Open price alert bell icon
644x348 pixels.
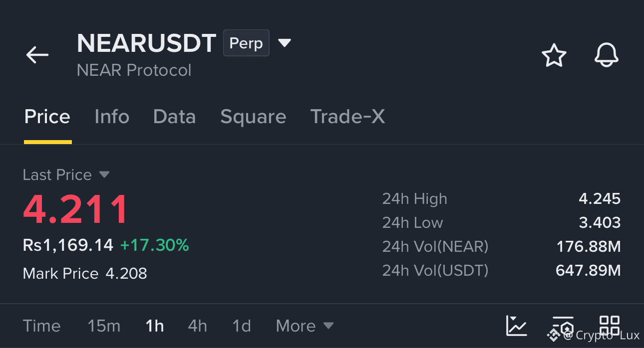[x=607, y=55]
